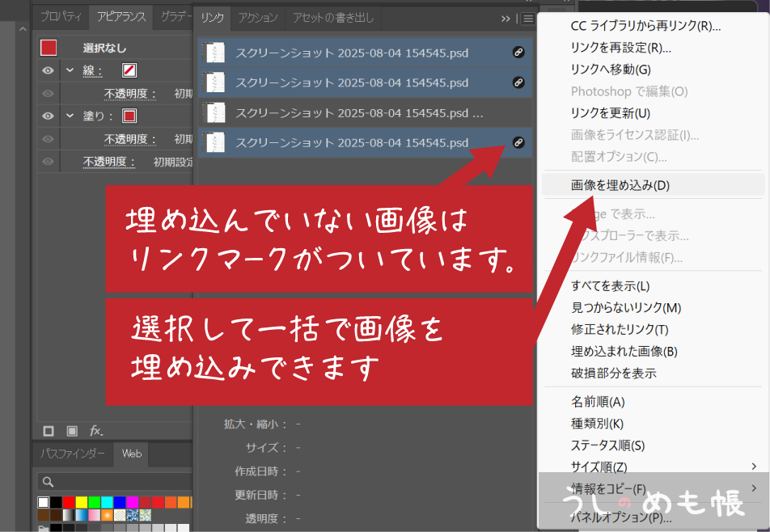Screen dimensions: 770x532
Task: Toggle visibility eye of the 塗り fill row
Action: [49, 116]
